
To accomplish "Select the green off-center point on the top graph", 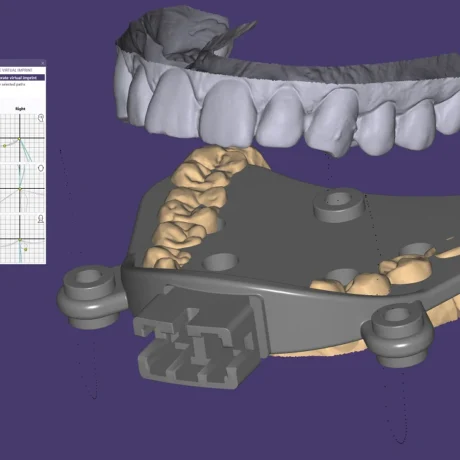I will coord(5,146).
